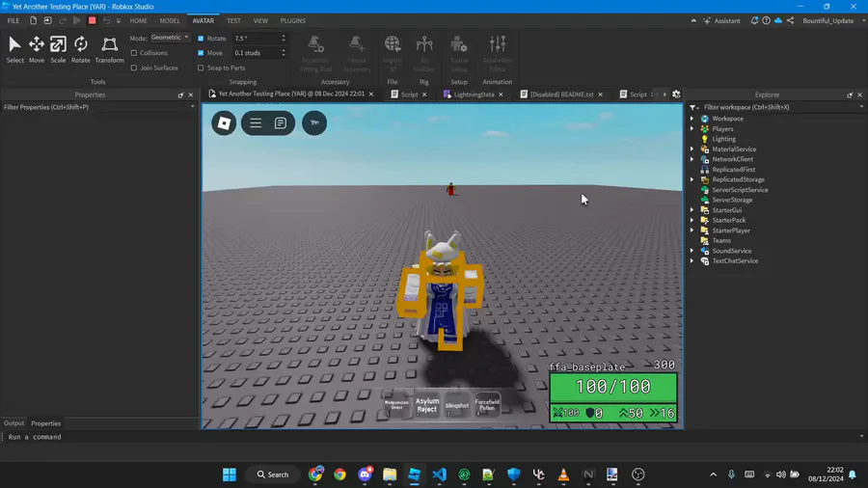Screen dimensions: 868x488
Task: Expand the MaterialService node
Action: tap(692, 149)
